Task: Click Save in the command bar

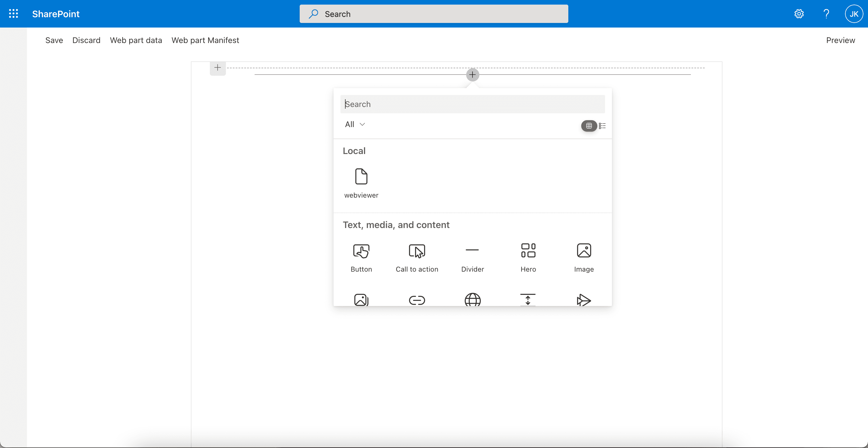Action: click(54, 40)
